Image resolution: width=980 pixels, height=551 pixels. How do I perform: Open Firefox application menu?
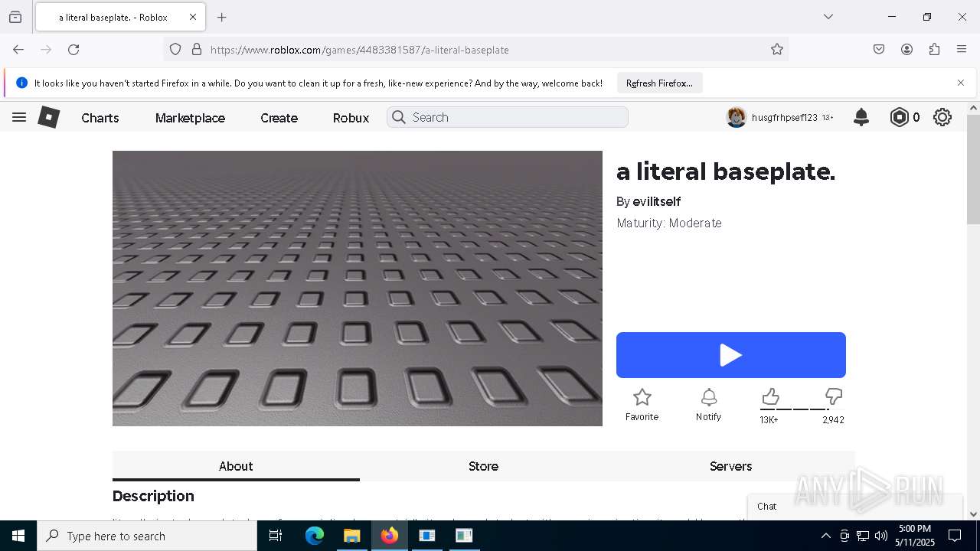(962, 49)
